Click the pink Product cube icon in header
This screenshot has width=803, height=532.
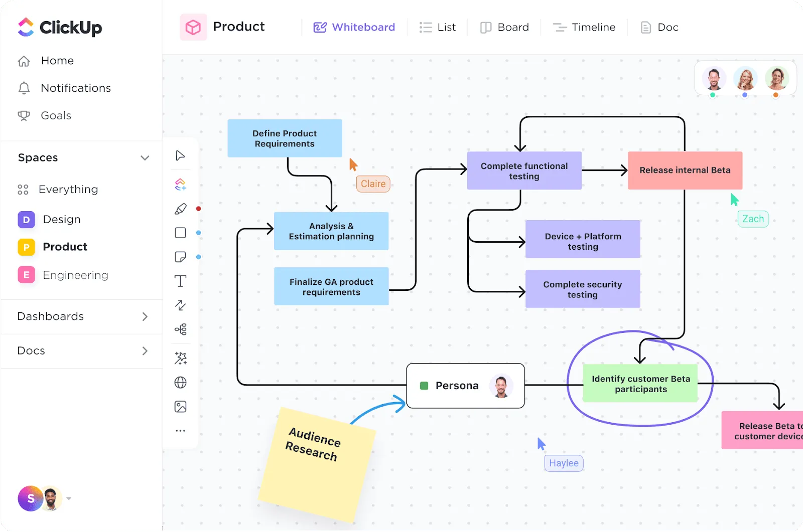pos(193,27)
